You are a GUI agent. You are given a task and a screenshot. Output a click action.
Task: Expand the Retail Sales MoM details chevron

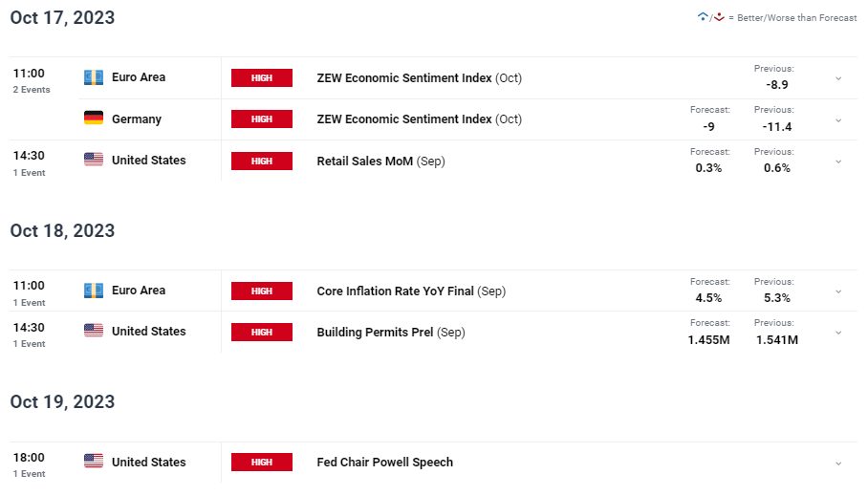click(x=838, y=162)
